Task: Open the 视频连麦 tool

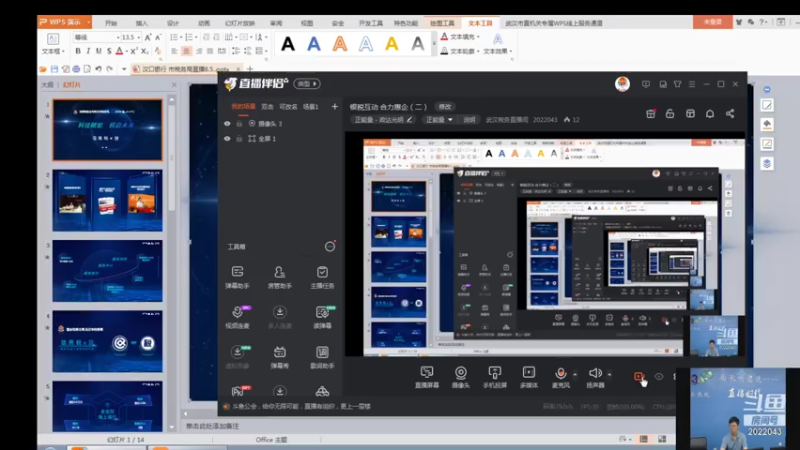Action: (237, 317)
